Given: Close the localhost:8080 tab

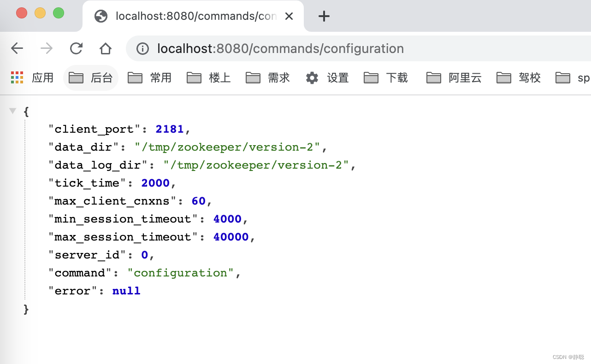Looking at the screenshot, I should [x=289, y=16].
